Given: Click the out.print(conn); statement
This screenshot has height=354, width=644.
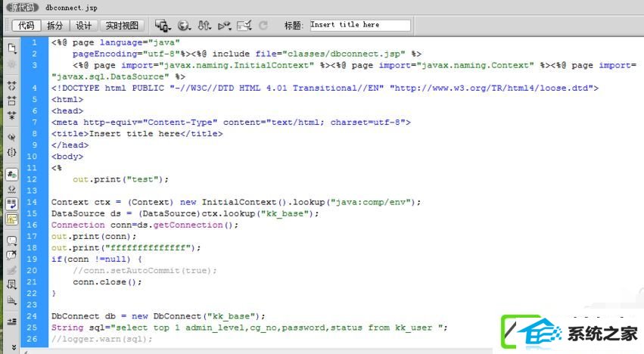Looking at the screenshot, I should pyautogui.click(x=94, y=237).
